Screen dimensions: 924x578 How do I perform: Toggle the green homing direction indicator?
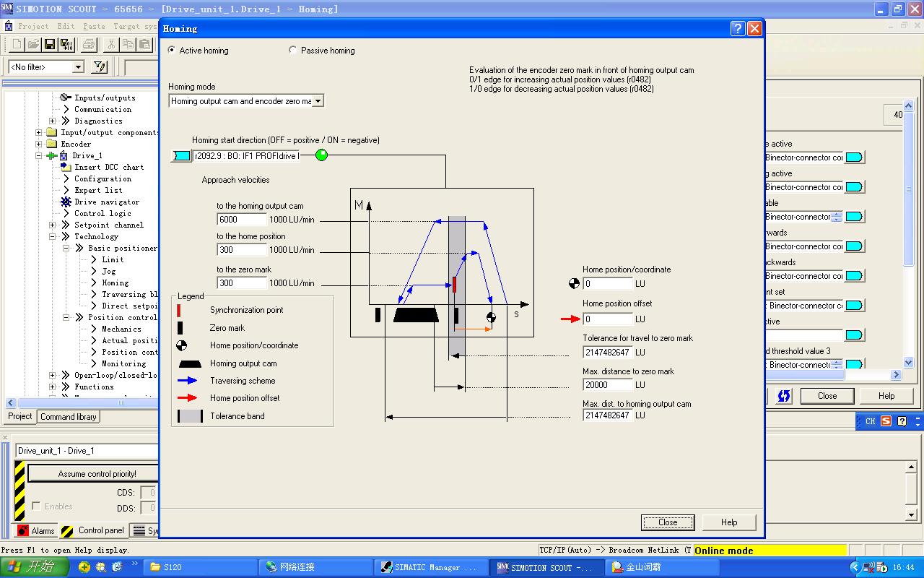pos(321,155)
